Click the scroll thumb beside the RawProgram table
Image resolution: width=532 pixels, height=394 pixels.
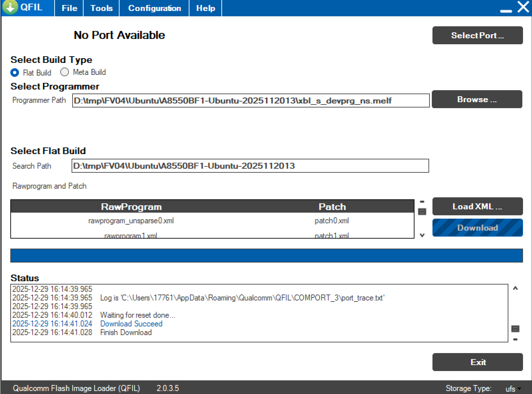click(422, 212)
